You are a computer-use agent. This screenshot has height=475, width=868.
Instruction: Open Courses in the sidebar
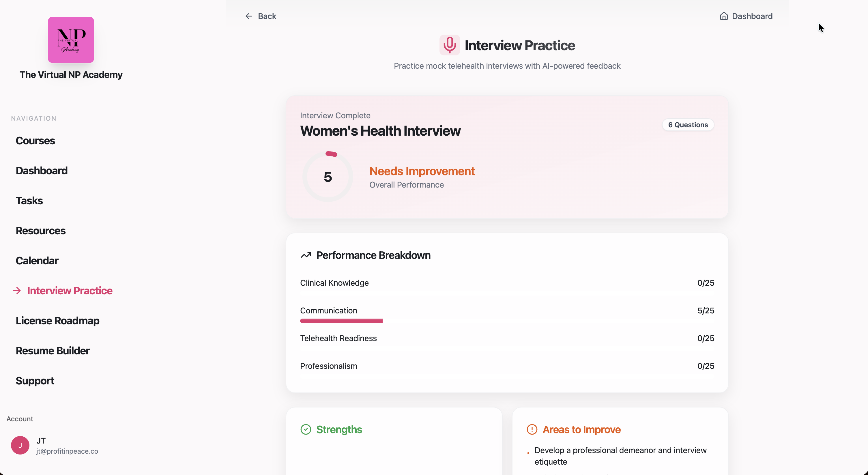[x=35, y=141]
